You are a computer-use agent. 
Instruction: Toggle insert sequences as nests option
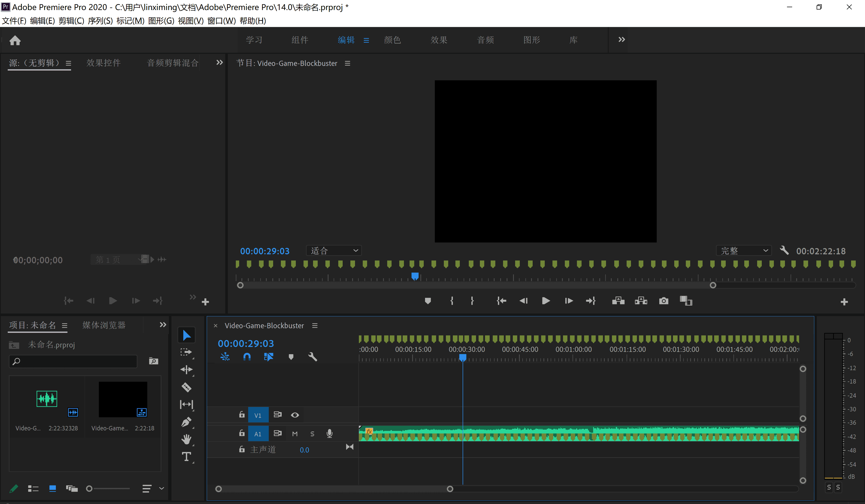coord(225,357)
